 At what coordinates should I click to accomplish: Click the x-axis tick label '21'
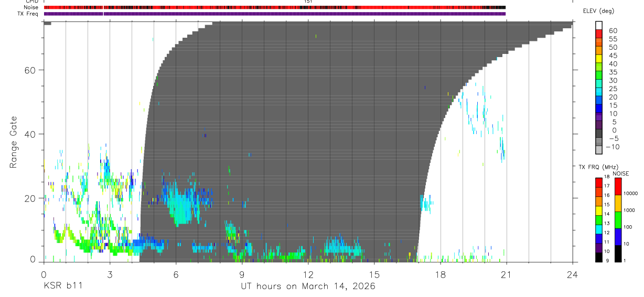pyautogui.click(x=507, y=274)
